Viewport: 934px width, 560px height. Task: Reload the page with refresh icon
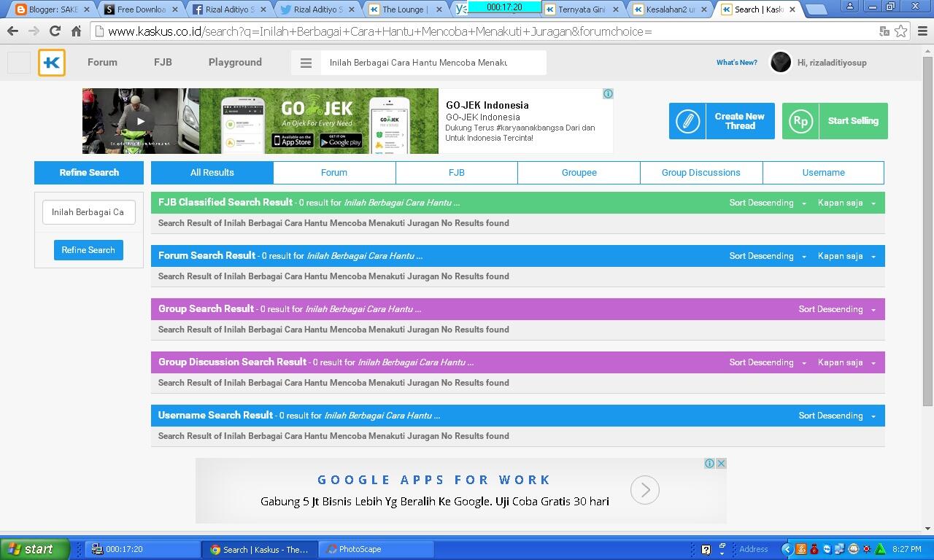pyautogui.click(x=55, y=31)
